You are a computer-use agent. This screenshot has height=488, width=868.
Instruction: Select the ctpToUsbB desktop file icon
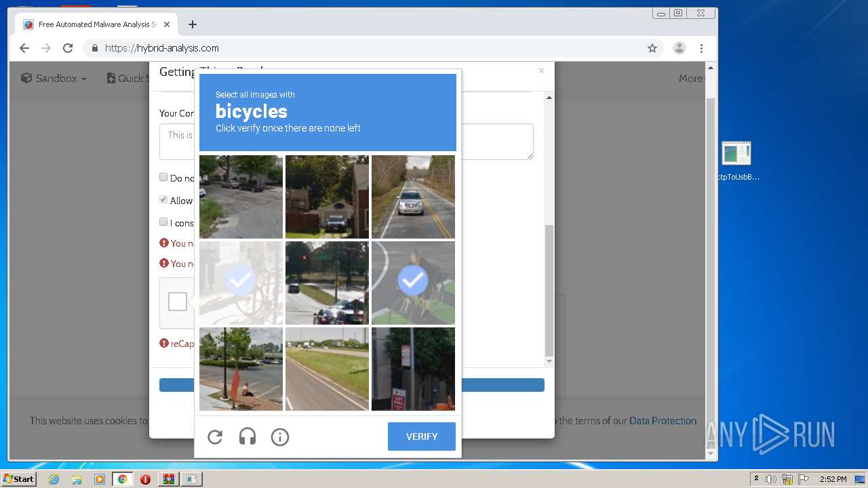(x=736, y=161)
